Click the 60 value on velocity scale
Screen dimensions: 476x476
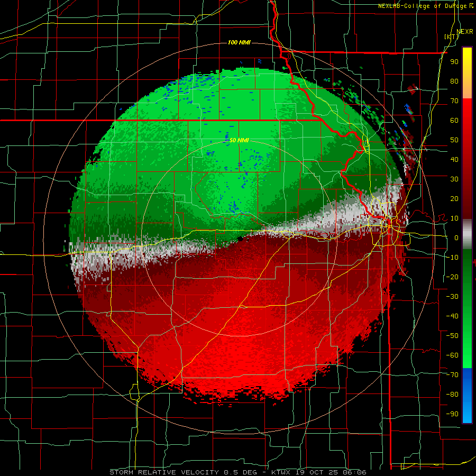454,120
